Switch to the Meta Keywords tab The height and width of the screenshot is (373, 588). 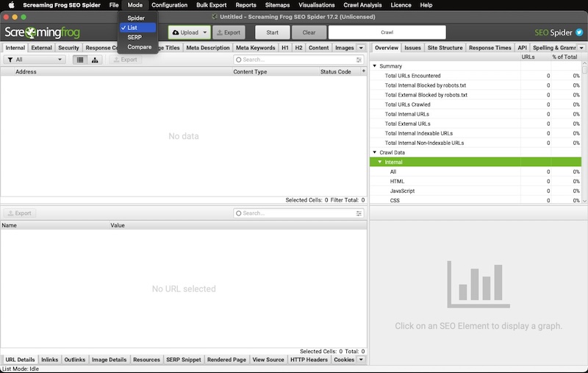[255, 48]
